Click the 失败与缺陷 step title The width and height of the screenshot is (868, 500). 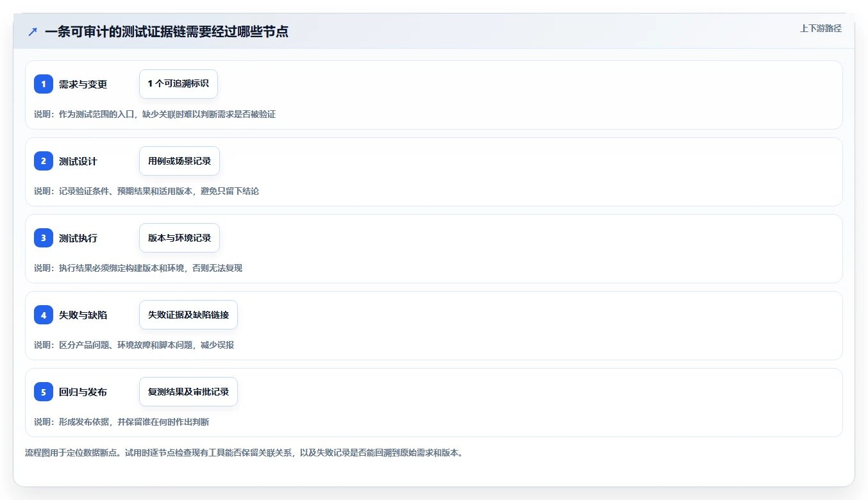[x=83, y=315]
